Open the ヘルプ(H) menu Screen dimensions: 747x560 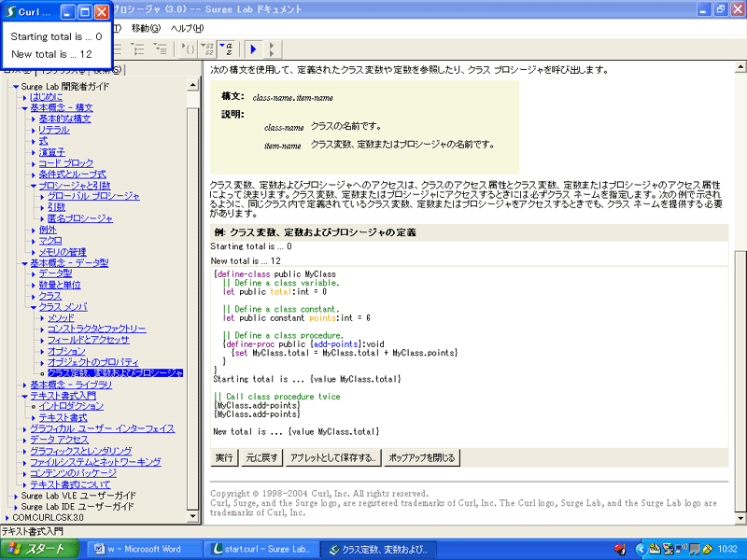pyautogui.click(x=187, y=29)
